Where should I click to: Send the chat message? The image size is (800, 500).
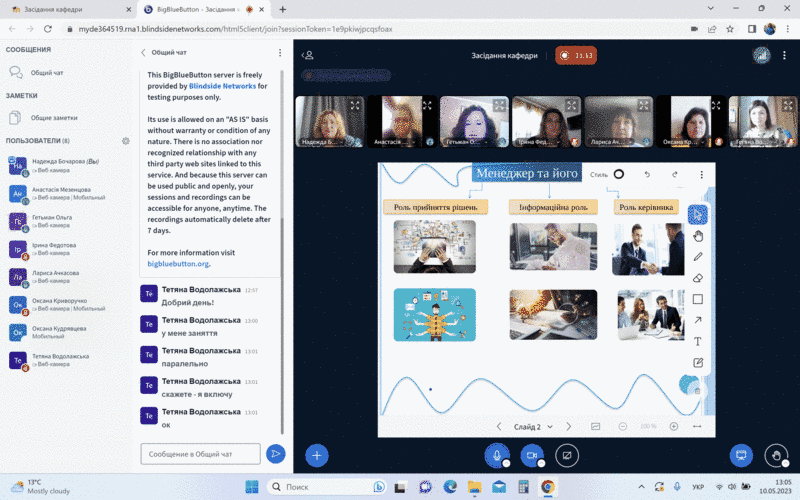pos(275,454)
